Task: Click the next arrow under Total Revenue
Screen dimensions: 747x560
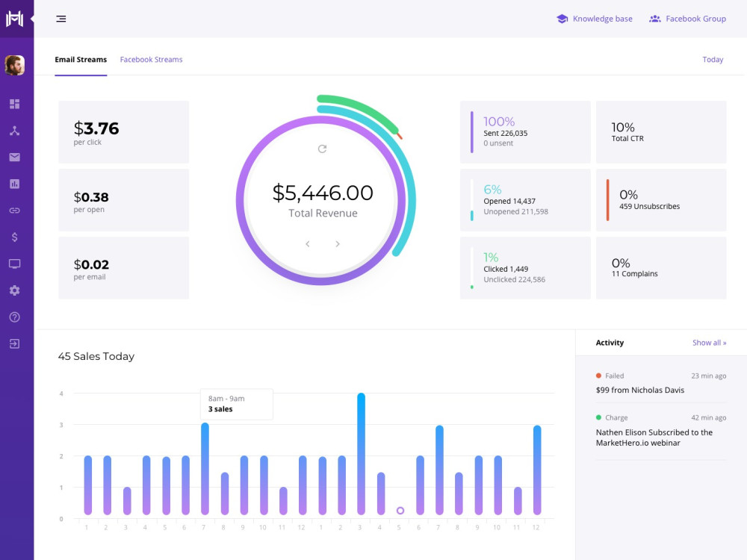Action: point(338,244)
